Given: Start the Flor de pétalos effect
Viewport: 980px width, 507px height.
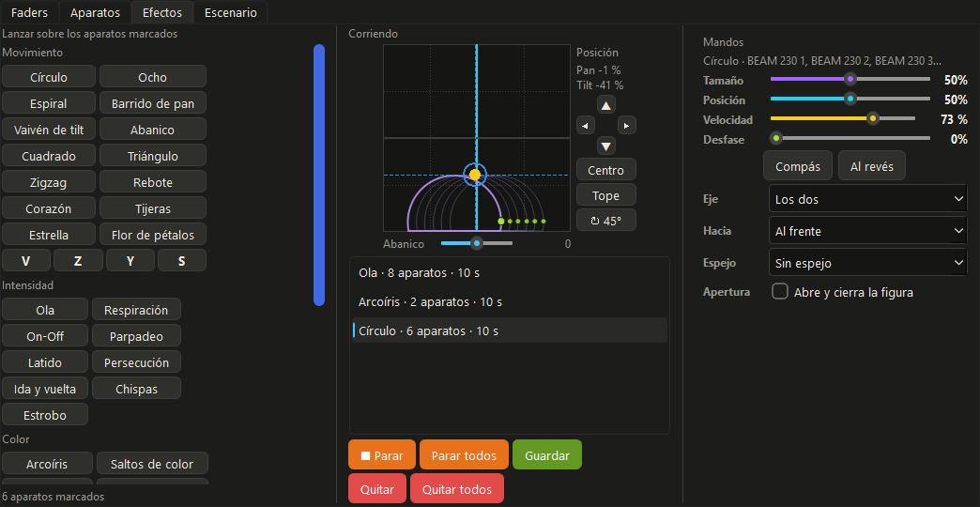Looking at the screenshot, I should coord(153,235).
